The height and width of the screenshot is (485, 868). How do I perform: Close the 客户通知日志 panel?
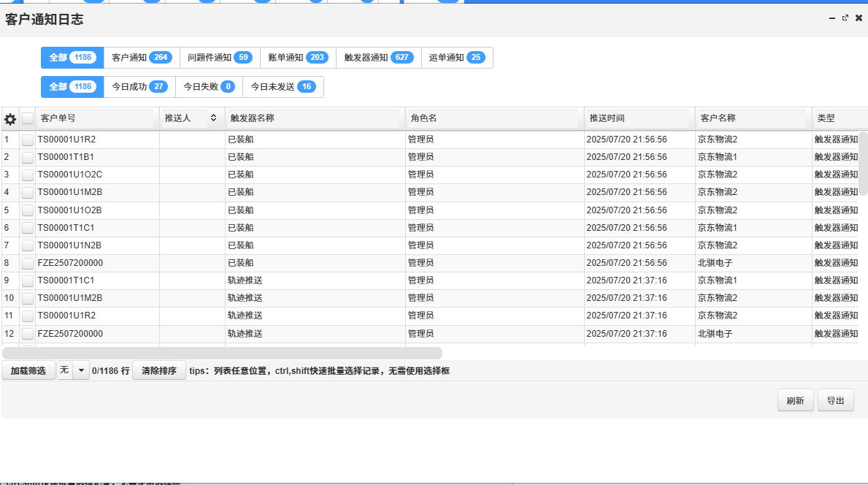[859, 18]
